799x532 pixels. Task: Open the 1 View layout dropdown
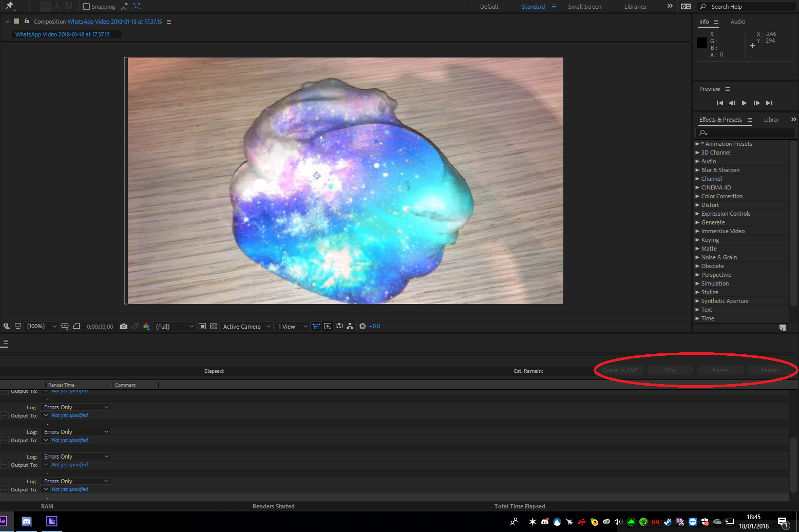(x=293, y=327)
